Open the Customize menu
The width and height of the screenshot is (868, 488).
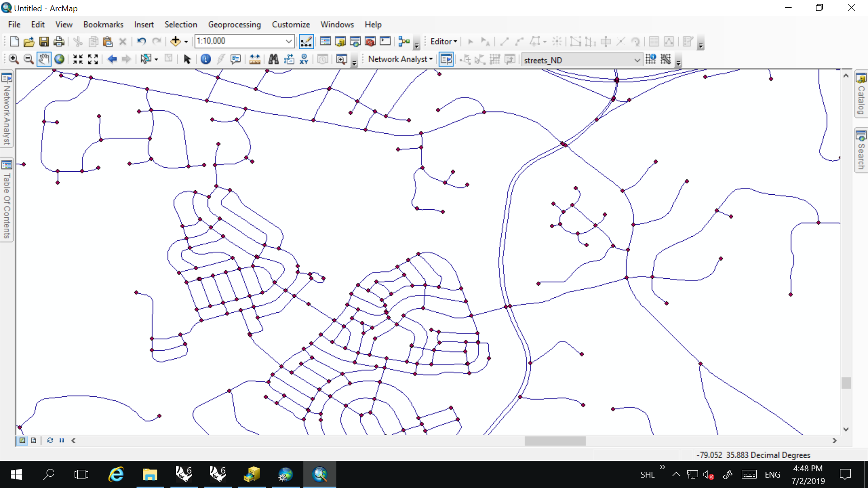pyautogui.click(x=291, y=24)
